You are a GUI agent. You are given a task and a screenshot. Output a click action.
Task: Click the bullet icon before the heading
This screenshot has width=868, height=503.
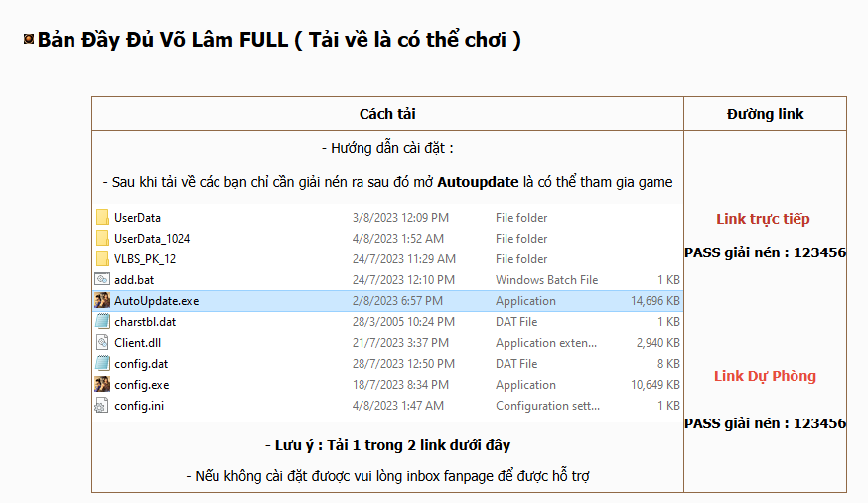28,39
